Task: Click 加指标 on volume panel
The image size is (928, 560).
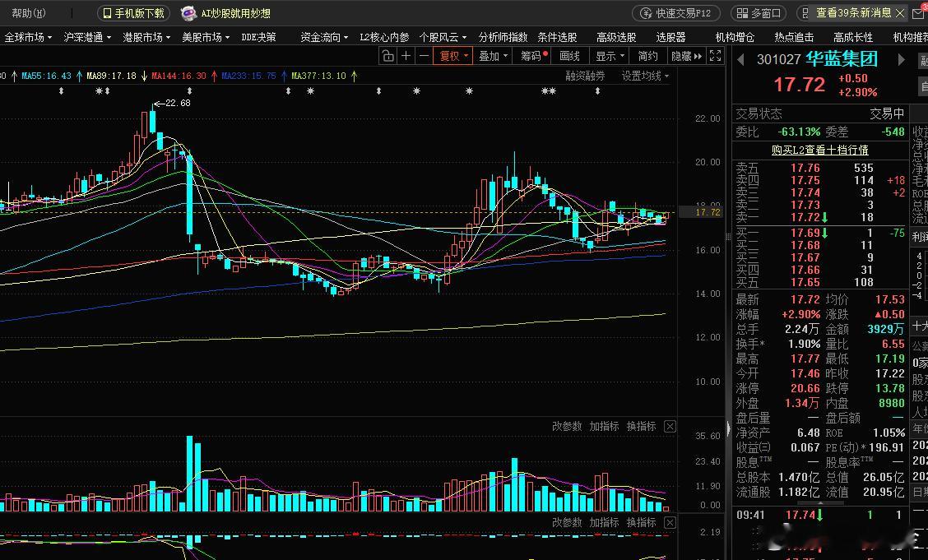Action: coord(604,426)
